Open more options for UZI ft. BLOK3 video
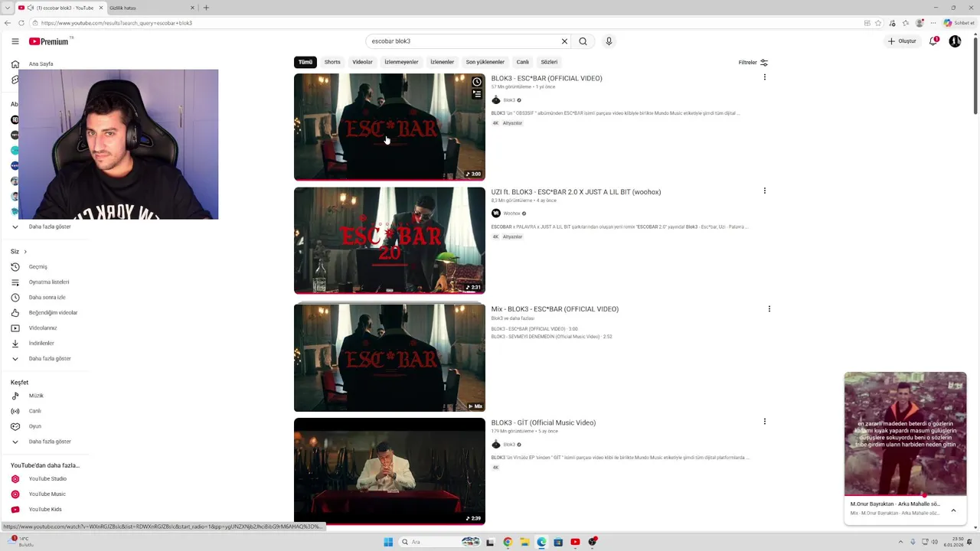980x551 pixels. 764,191
